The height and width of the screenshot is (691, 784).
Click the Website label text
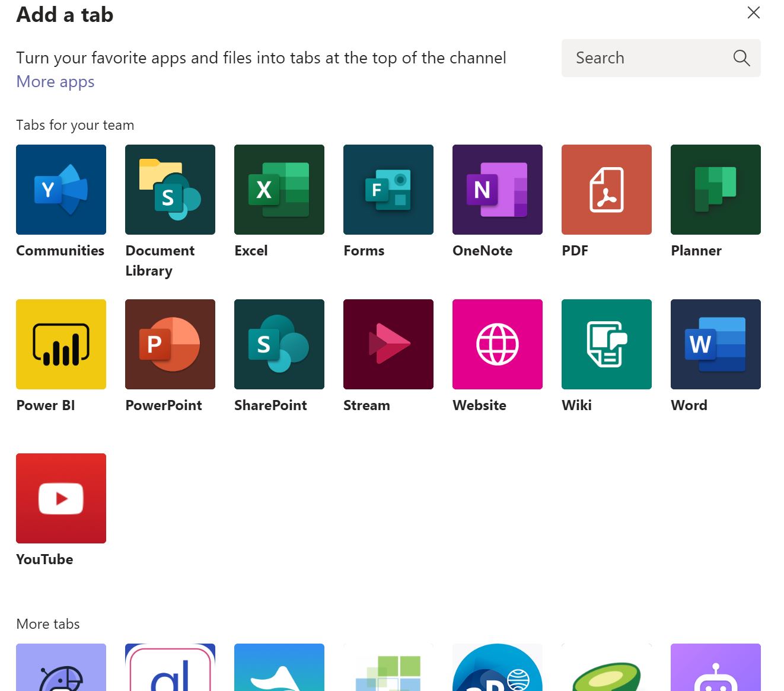(480, 405)
